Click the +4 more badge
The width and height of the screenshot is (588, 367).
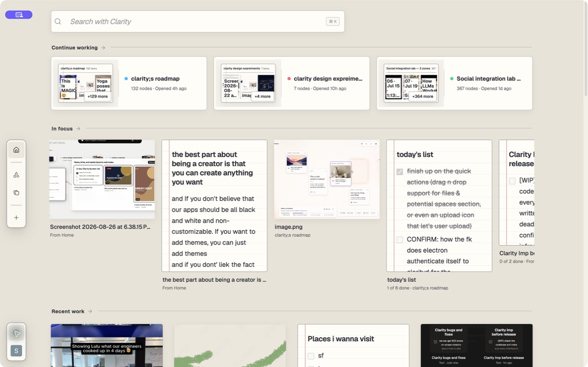(262, 96)
